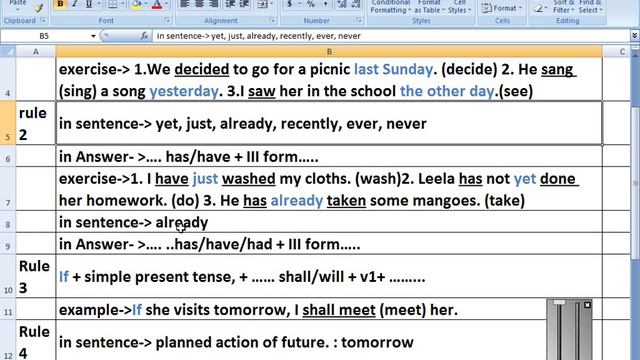Click the 'Rule 3' cell
The width and height of the screenshot is (640, 360).
pos(36,276)
